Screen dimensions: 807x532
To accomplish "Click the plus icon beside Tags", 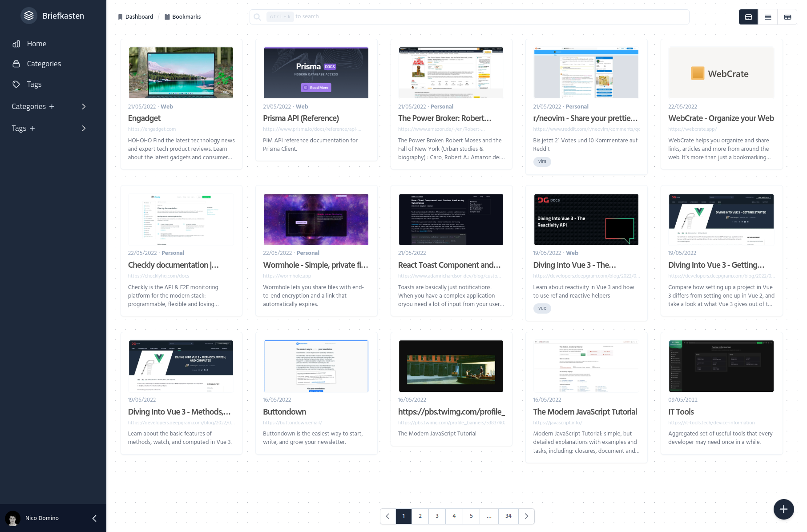I will (32, 128).
